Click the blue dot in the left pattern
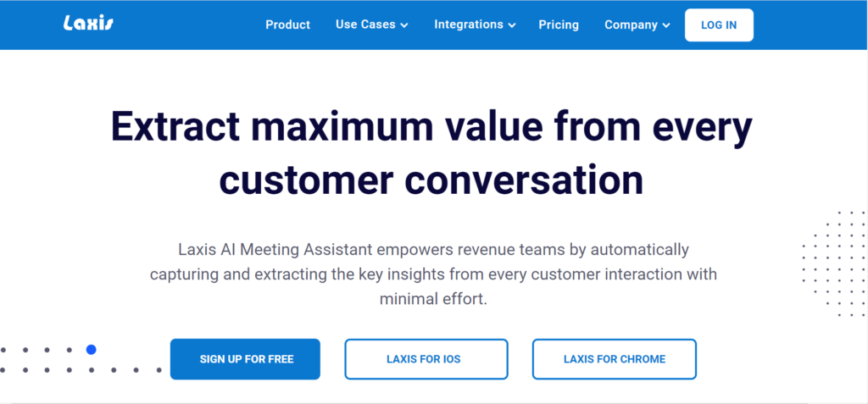The width and height of the screenshot is (868, 404). pyautogui.click(x=92, y=349)
